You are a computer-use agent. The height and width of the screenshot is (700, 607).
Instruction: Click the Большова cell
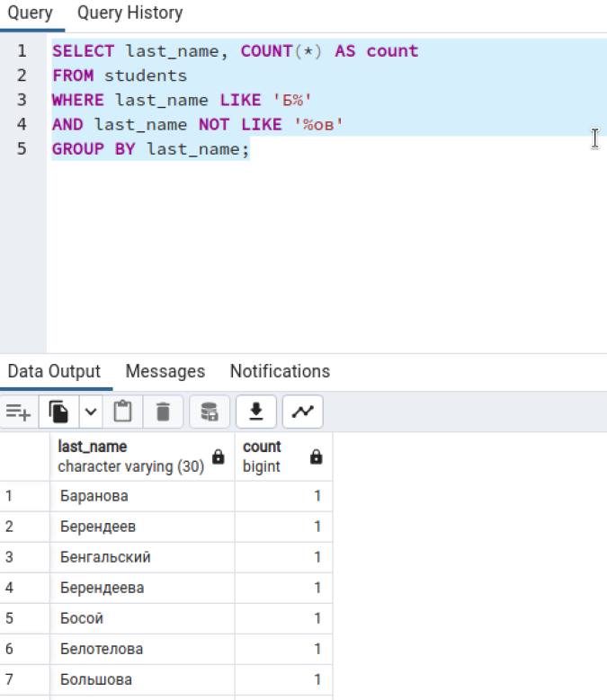tap(142, 679)
